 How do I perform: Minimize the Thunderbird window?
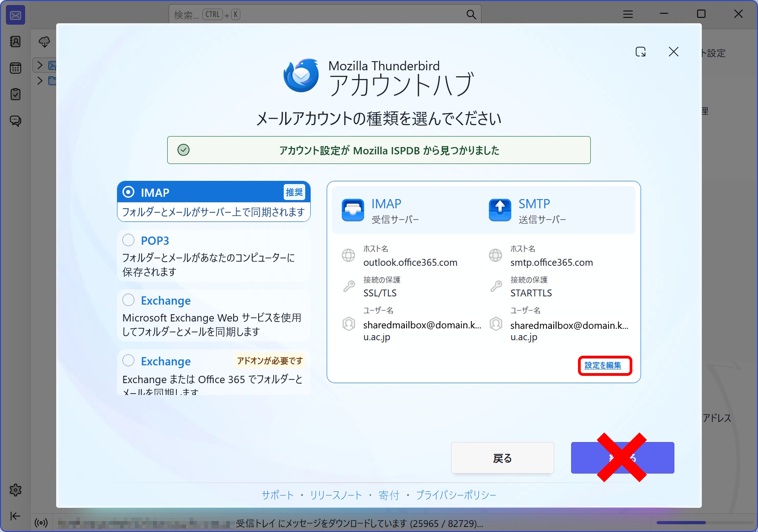tap(664, 14)
